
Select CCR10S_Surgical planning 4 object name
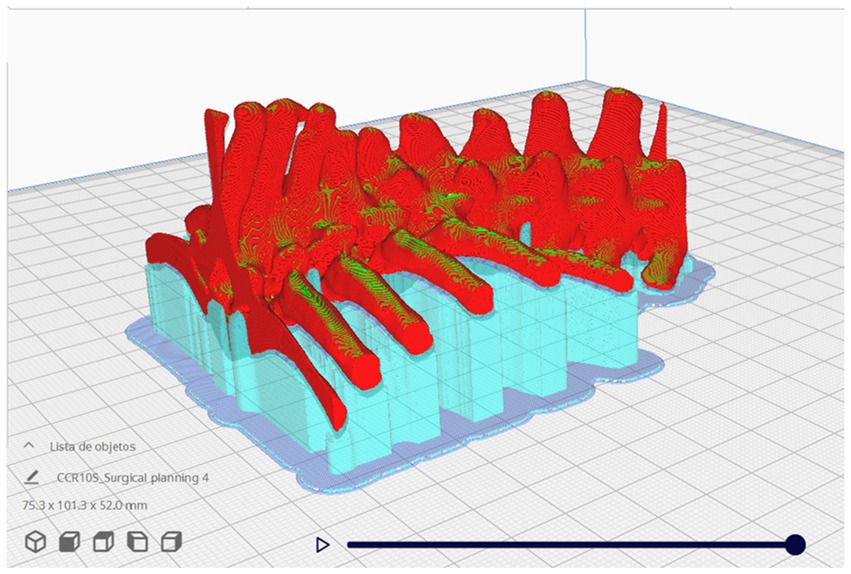[x=133, y=477]
